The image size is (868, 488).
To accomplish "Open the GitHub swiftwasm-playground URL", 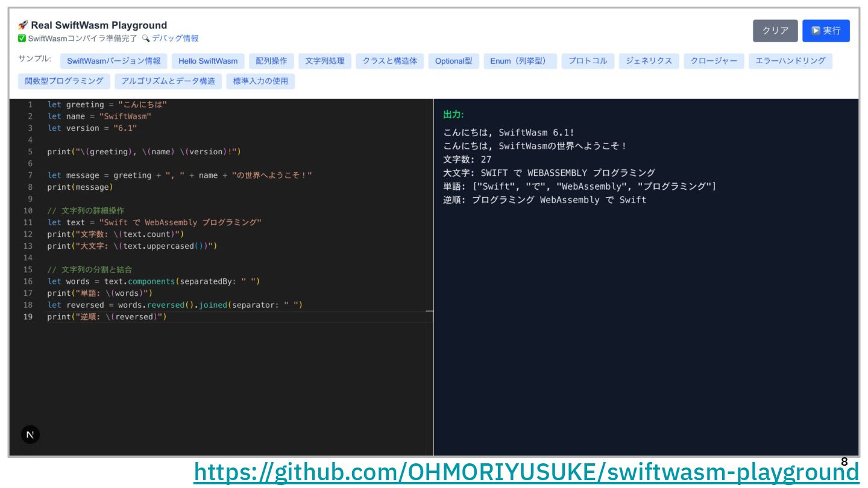I will coord(526,472).
